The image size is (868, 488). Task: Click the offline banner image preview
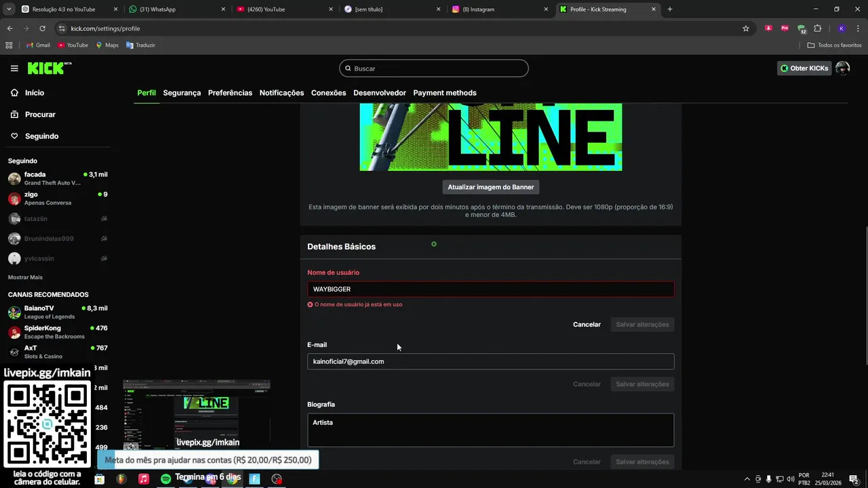[x=490, y=137]
